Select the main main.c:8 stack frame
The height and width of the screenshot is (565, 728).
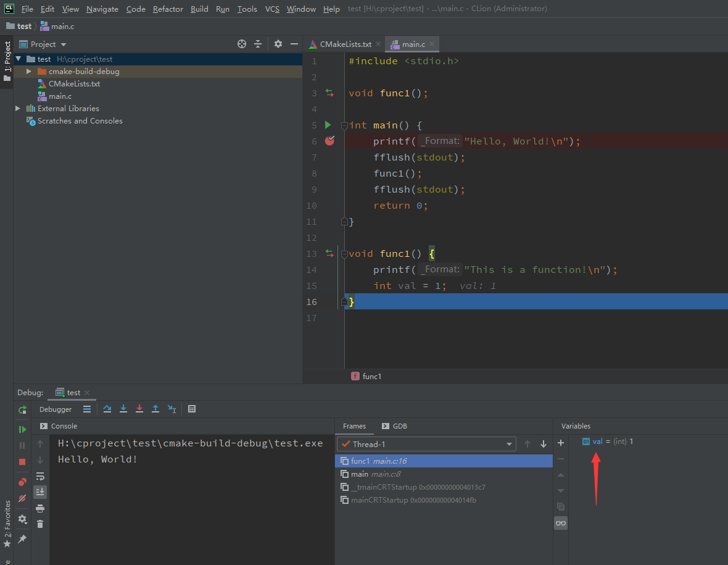point(368,474)
